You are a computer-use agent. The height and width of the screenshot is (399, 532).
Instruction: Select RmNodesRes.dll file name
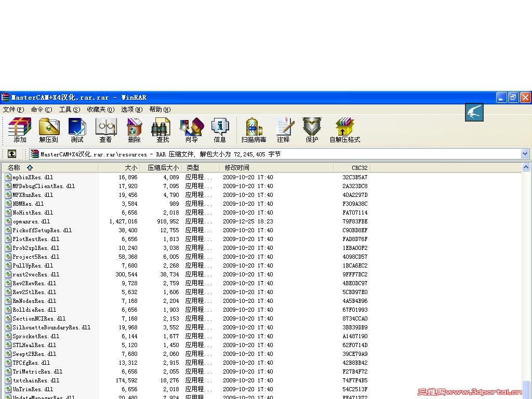coord(34,301)
